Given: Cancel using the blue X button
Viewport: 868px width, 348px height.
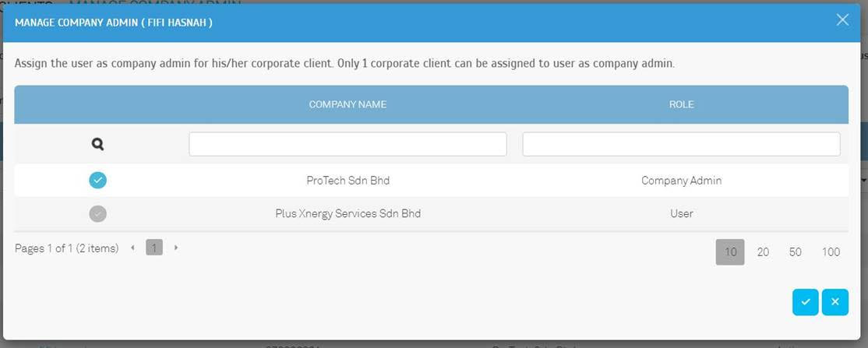Looking at the screenshot, I should [x=834, y=302].
